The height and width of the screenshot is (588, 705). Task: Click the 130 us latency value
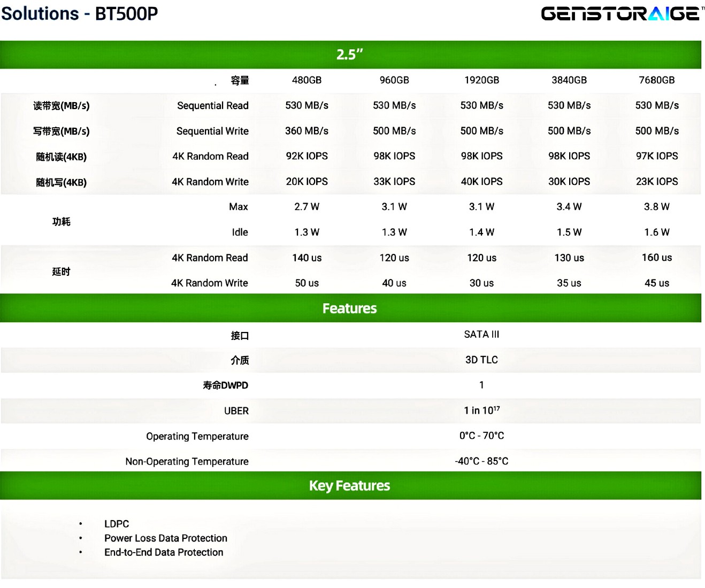coord(569,258)
